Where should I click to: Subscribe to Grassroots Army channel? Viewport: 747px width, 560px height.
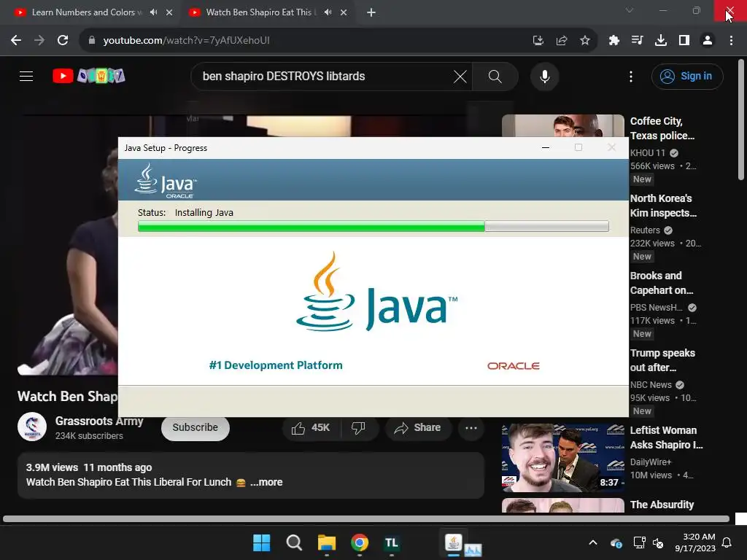[x=196, y=427]
